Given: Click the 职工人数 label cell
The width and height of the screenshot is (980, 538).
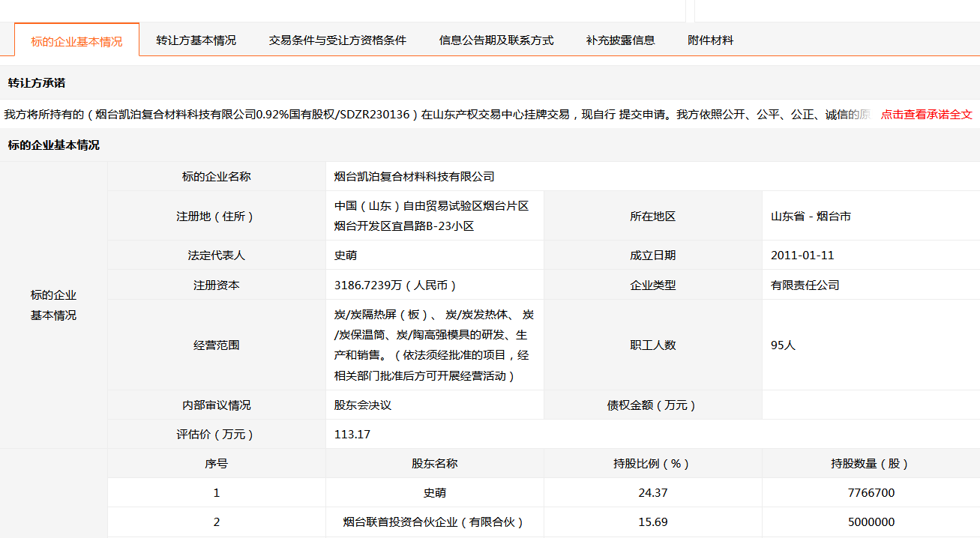Looking at the screenshot, I should point(653,345).
